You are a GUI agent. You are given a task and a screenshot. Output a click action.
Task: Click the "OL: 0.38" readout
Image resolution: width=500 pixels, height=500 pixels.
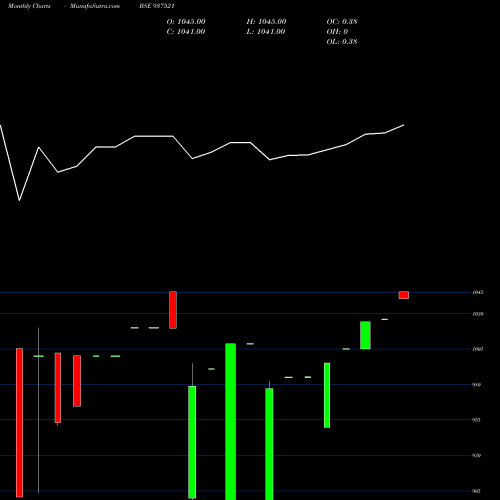(342, 42)
